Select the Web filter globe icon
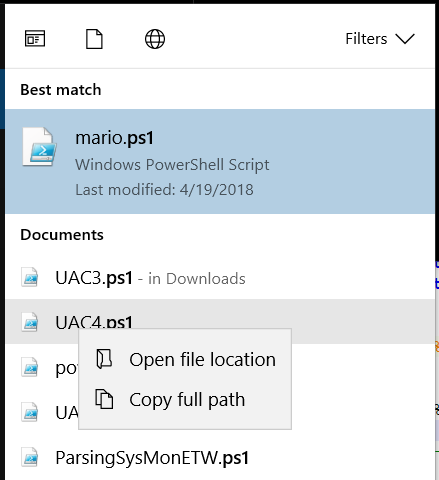 155,39
